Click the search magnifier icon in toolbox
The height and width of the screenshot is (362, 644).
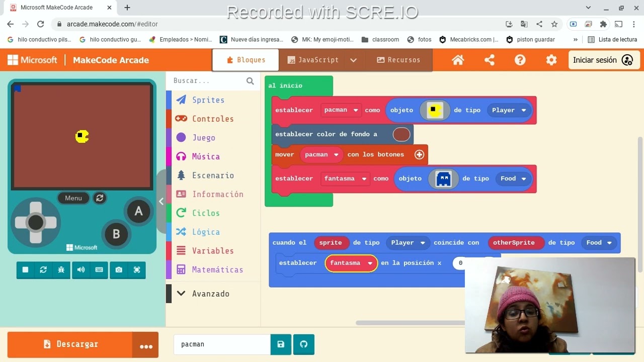point(250,81)
